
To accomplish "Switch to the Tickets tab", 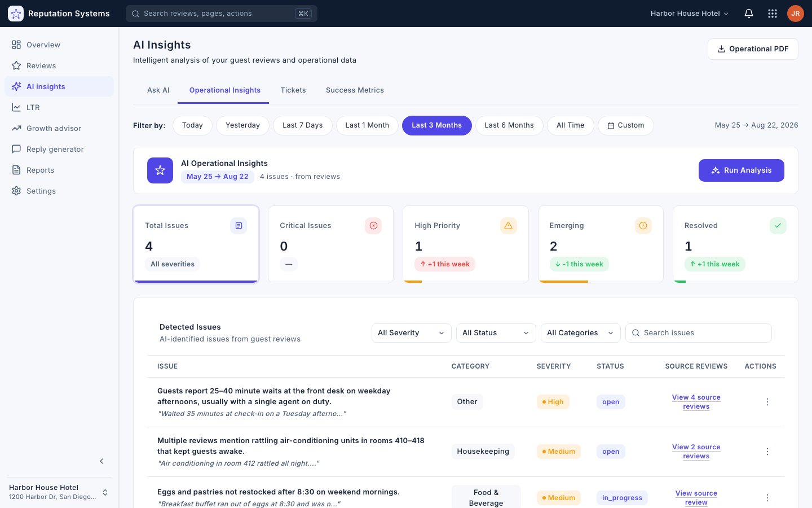I will point(293,90).
